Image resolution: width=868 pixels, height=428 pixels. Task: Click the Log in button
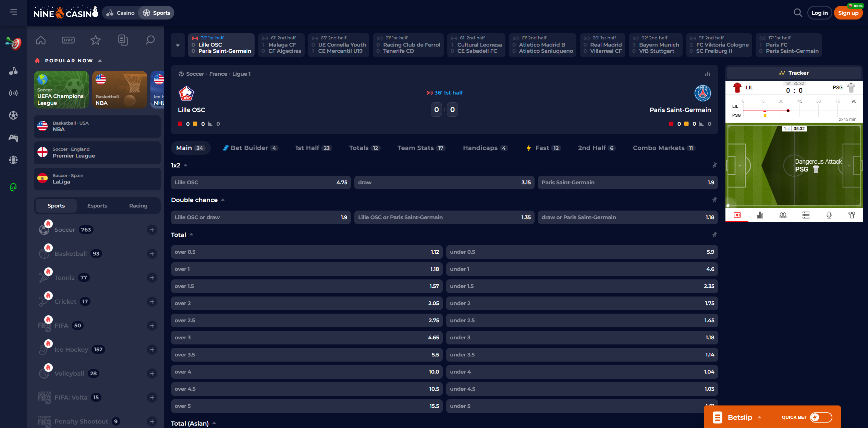click(819, 13)
